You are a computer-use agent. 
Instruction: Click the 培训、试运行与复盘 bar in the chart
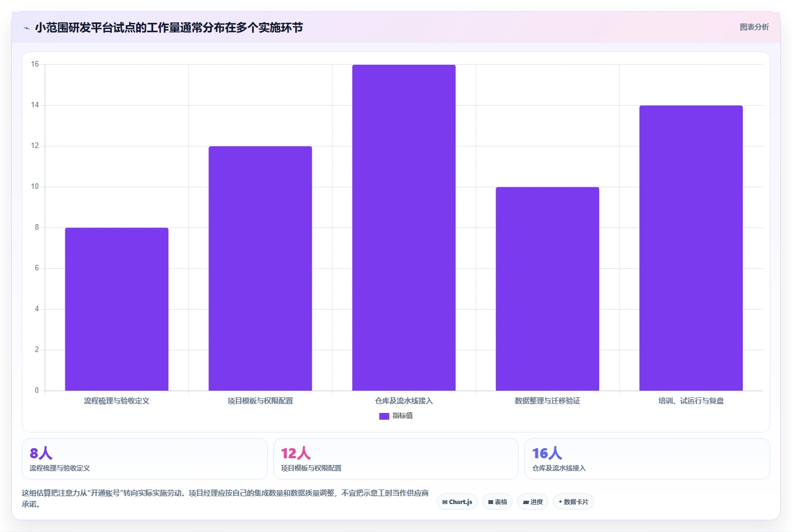point(691,248)
